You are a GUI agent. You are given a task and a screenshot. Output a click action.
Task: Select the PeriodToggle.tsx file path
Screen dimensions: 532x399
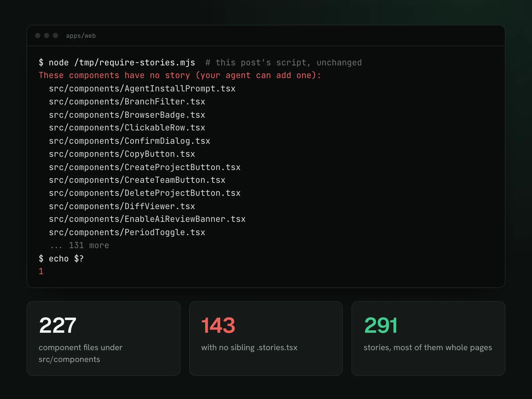[x=127, y=232]
